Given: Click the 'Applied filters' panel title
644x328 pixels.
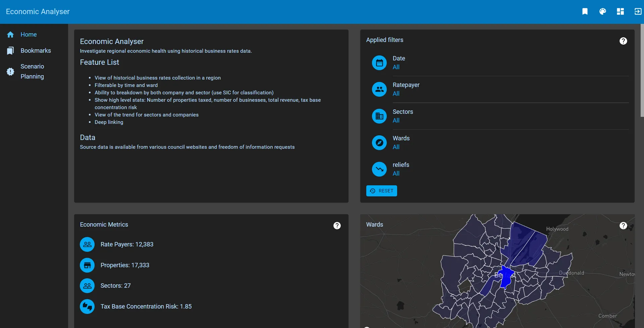Looking at the screenshot, I should (385, 40).
